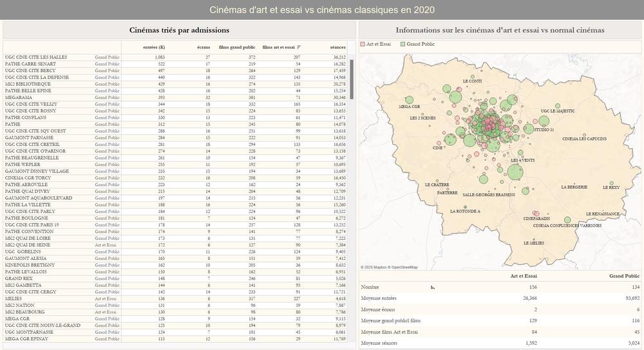Select the UGC CINE CITE SQY OUEST row
This screenshot has height=350, width=644.
[175, 131]
